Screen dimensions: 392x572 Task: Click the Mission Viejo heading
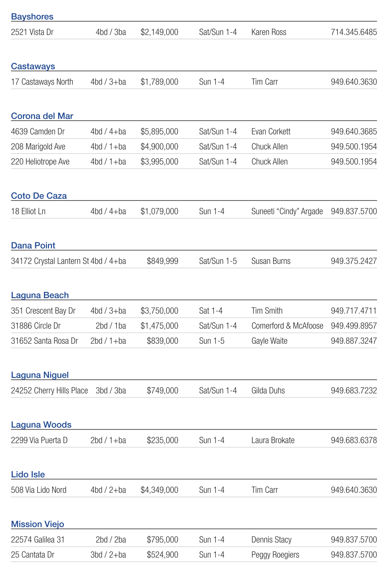click(x=38, y=524)
